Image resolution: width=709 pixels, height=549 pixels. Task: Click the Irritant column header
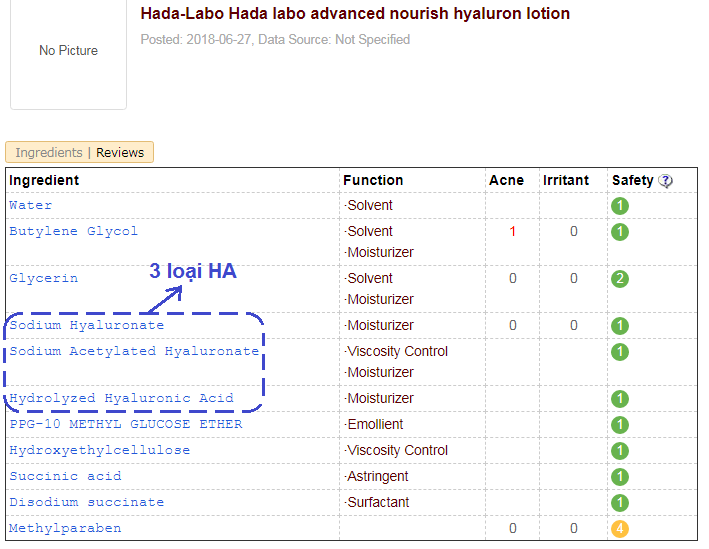(566, 180)
